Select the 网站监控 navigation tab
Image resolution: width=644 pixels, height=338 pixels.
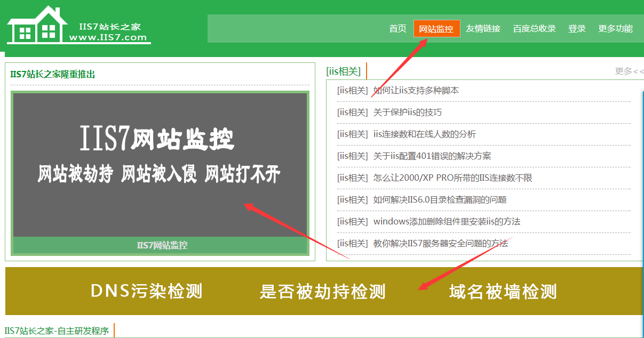tap(436, 29)
